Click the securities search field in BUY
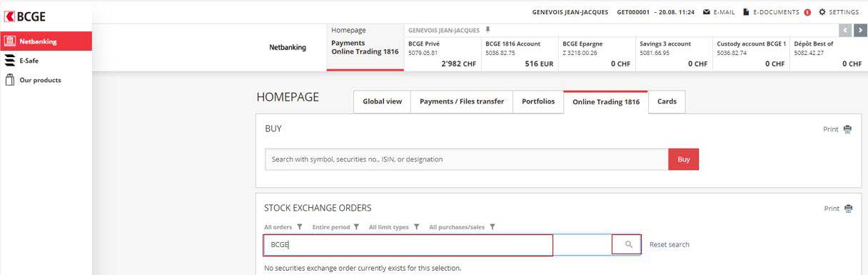Image resolution: width=868 pixels, height=275 pixels. pos(466,159)
